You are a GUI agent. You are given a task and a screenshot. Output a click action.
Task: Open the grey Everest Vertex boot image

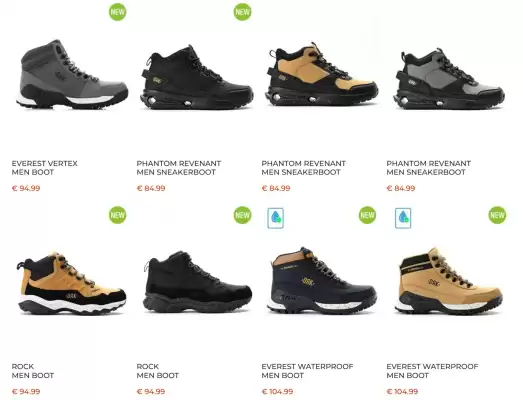[x=72, y=74]
